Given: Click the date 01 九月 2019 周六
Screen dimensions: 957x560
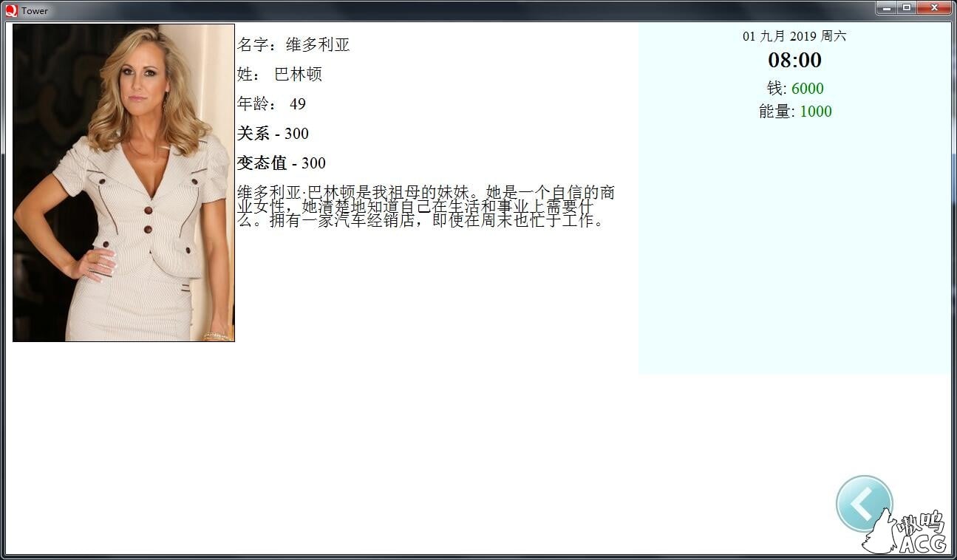Looking at the screenshot, I should pyautogui.click(x=795, y=35).
